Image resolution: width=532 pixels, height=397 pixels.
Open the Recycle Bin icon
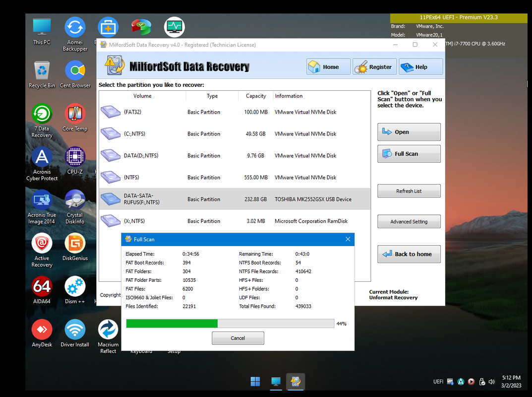click(42, 74)
